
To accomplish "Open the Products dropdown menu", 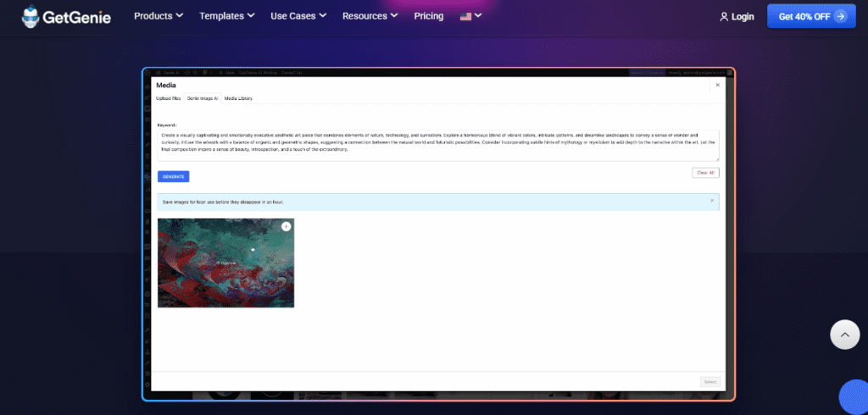I will [159, 16].
